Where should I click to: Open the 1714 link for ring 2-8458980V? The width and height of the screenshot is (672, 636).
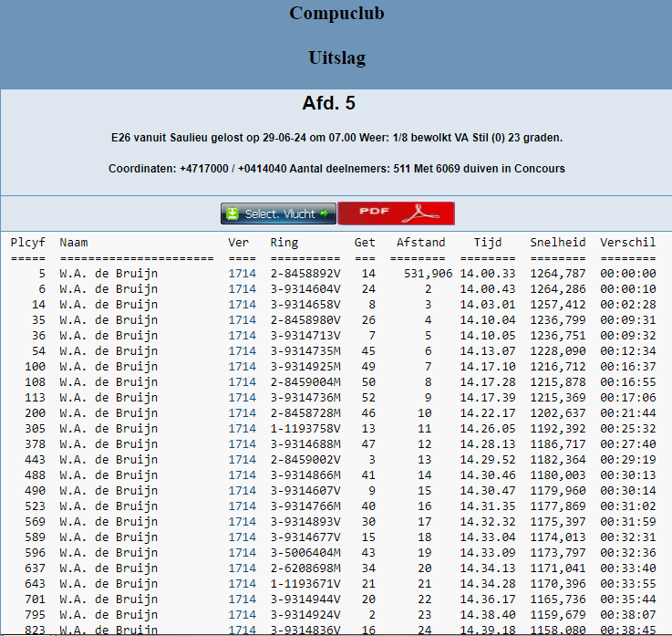click(x=242, y=319)
